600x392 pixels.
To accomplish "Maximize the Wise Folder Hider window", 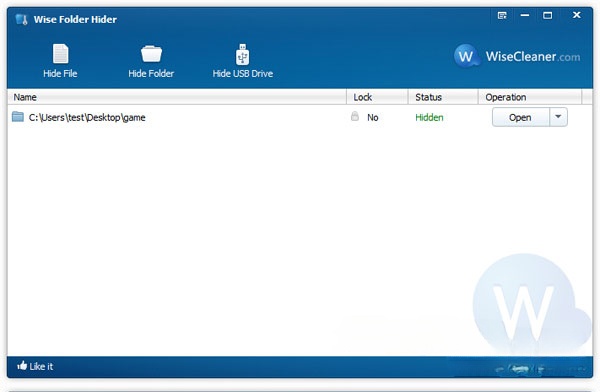I will [x=548, y=15].
